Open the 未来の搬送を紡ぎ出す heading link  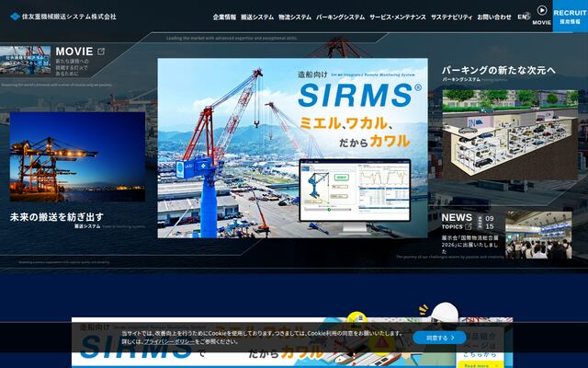click(x=57, y=217)
